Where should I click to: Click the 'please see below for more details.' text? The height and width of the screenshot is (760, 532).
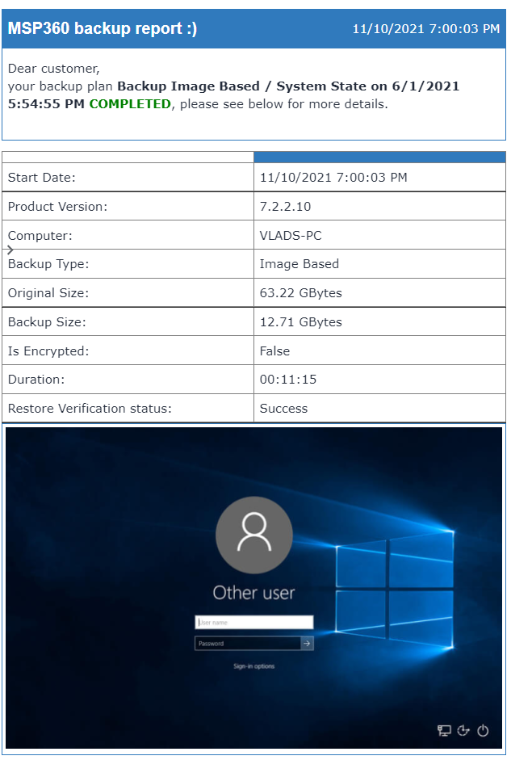[284, 103]
